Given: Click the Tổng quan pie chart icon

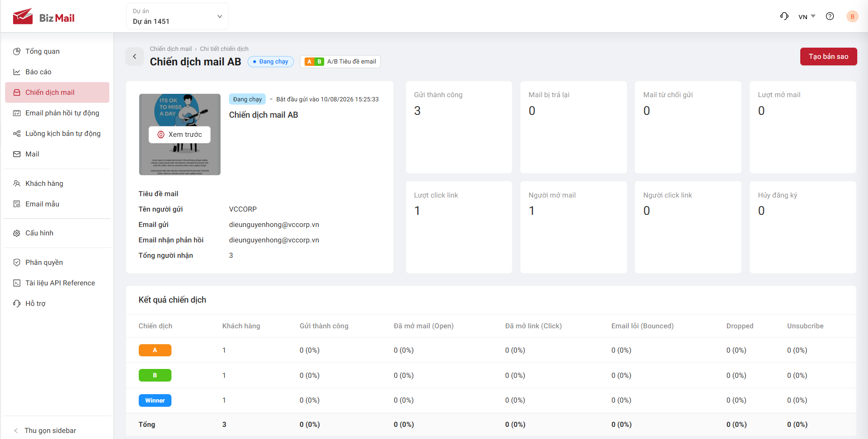Looking at the screenshot, I should click(x=17, y=51).
